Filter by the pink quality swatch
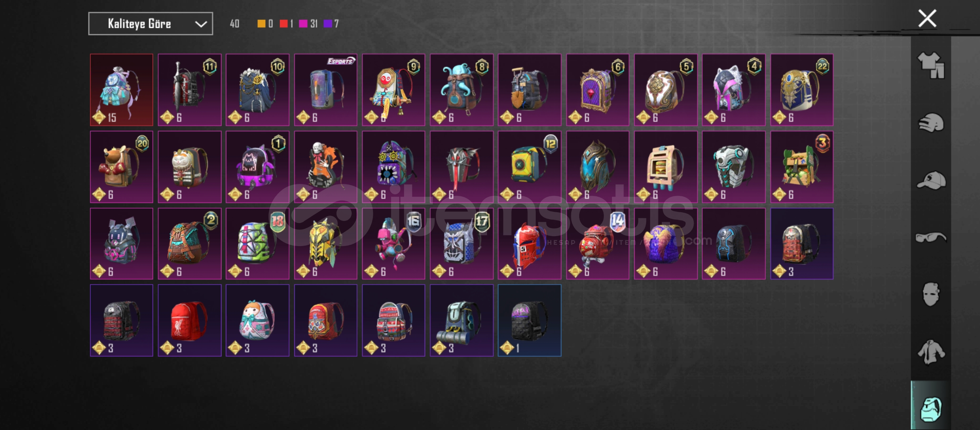This screenshot has height=430, width=980. pos(303,24)
